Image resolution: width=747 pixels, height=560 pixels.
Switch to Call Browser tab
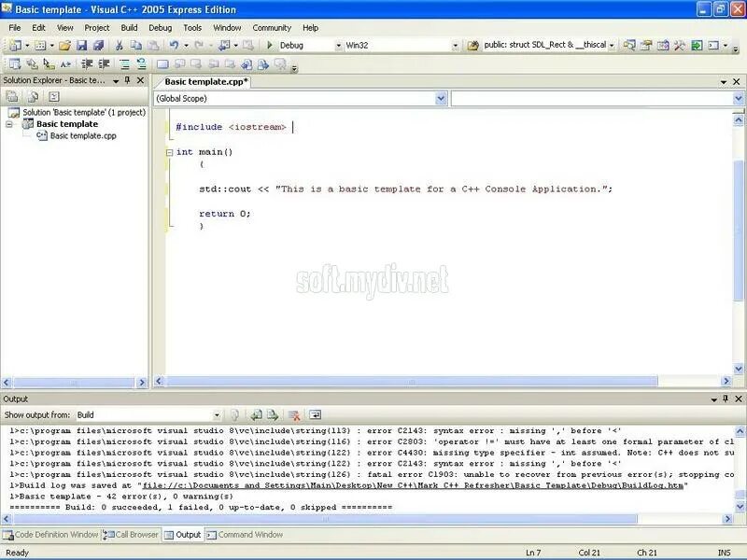(131, 535)
